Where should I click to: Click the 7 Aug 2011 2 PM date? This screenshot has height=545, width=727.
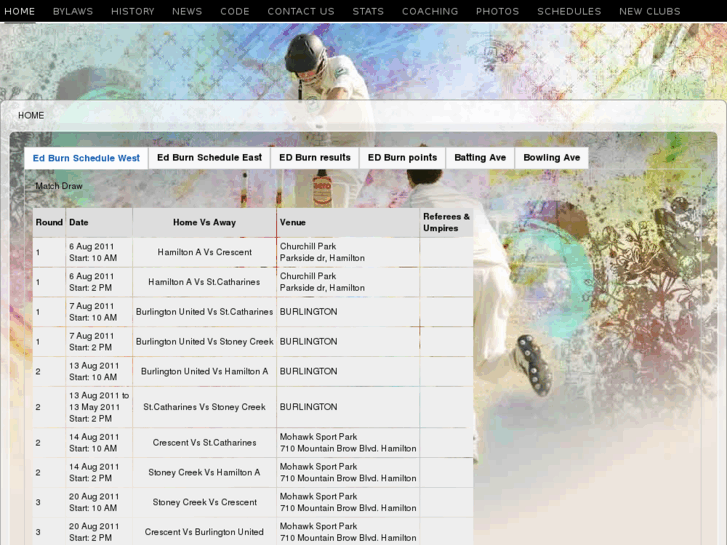pyautogui.click(x=91, y=341)
